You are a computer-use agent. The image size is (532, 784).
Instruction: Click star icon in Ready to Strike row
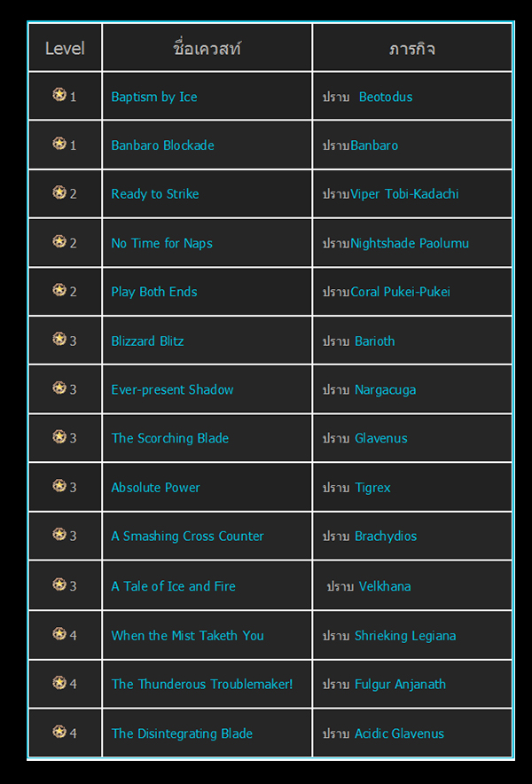(x=59, y=192)
